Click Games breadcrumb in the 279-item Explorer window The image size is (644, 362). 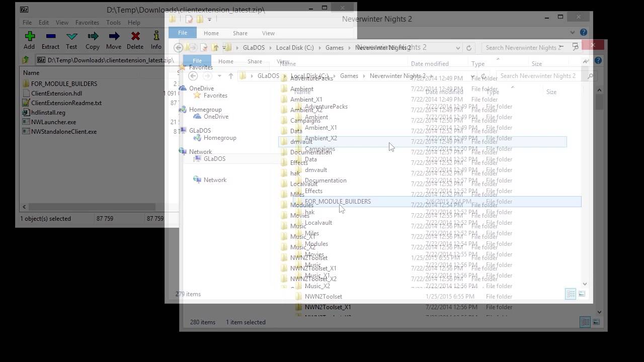coord(335,48)
